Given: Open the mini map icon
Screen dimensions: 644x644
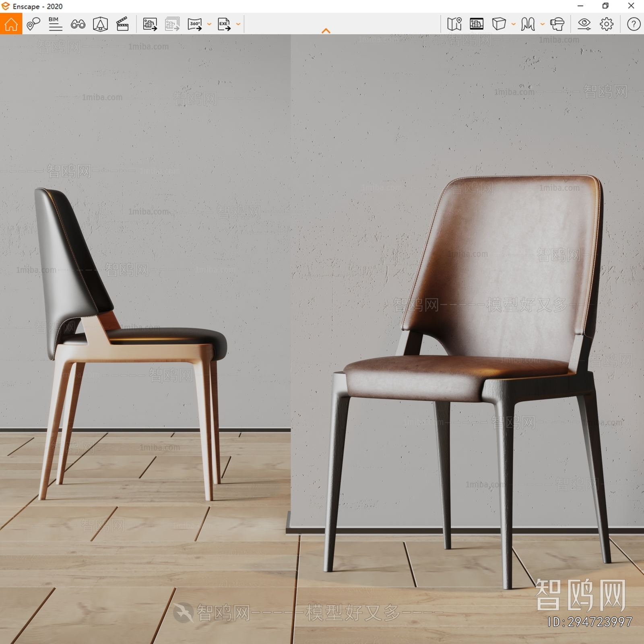Looking at the screenshot, I should point(454,24).
